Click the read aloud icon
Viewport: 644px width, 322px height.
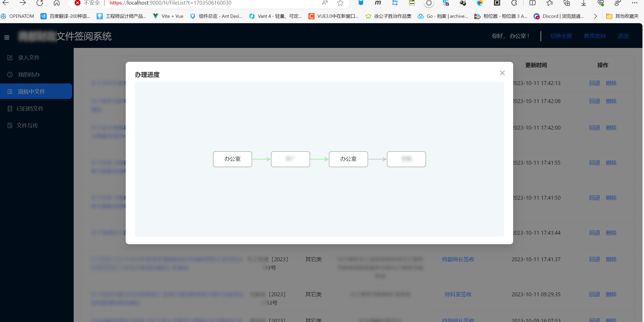coord(325,3)
